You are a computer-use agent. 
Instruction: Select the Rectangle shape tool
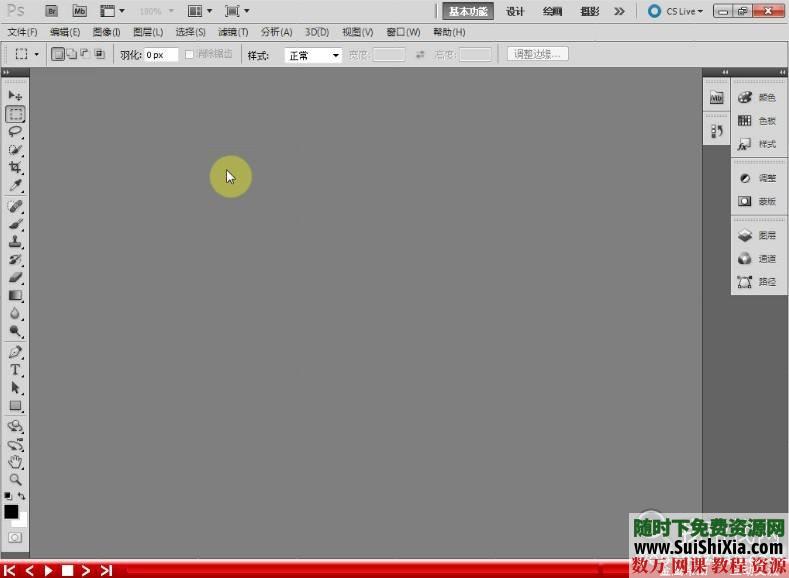click(15, 406)
